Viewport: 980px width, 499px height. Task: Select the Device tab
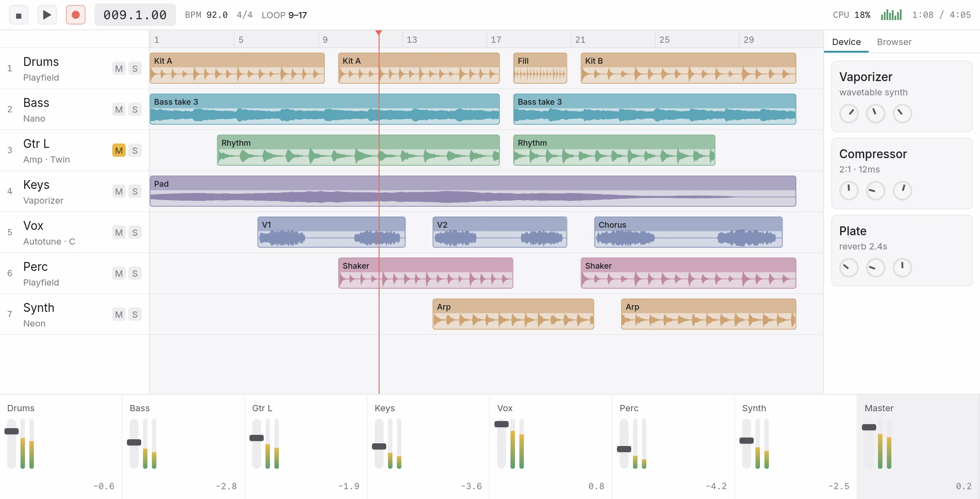pos(846,42)
